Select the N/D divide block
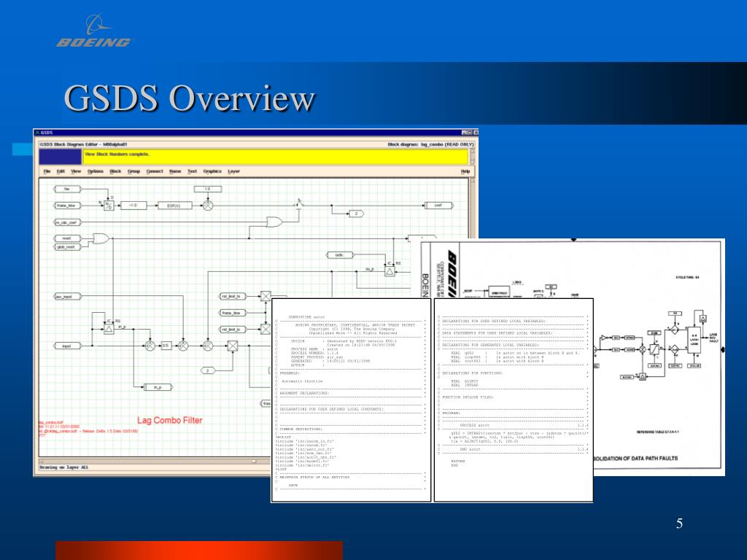This screenshot has height=560, width=747. pos(109,206)
